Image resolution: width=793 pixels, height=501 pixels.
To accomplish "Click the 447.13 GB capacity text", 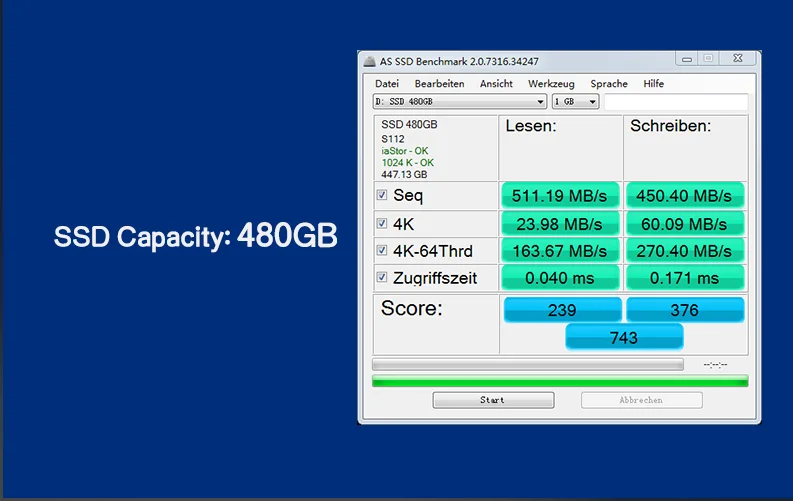I will (404, 174).
